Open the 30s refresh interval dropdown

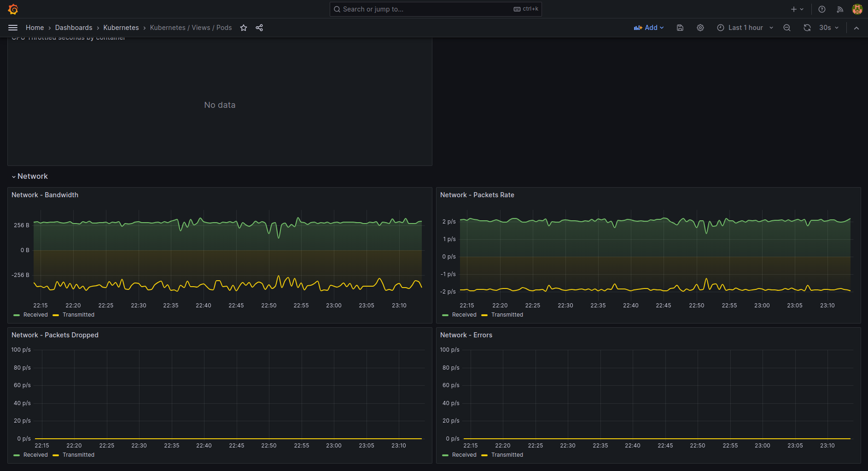point(829,28)
